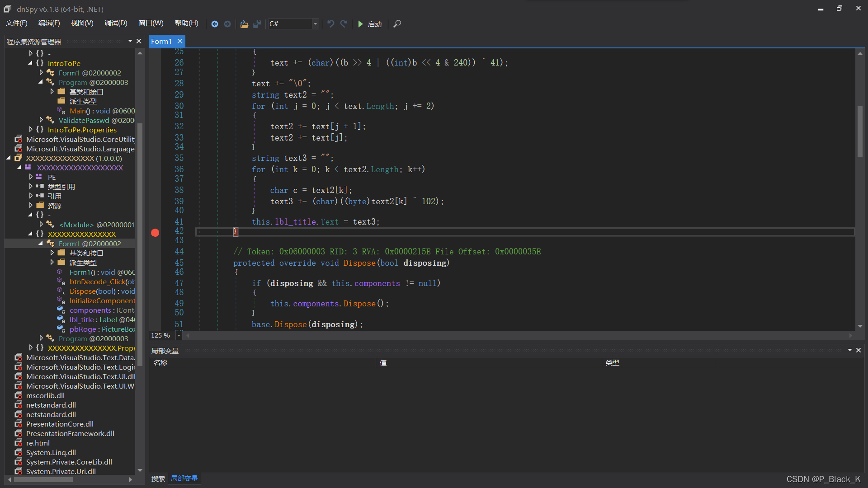Click the search magnifier toolbar icon
This screenshot has height=488, width=868.
pos(397,24)
